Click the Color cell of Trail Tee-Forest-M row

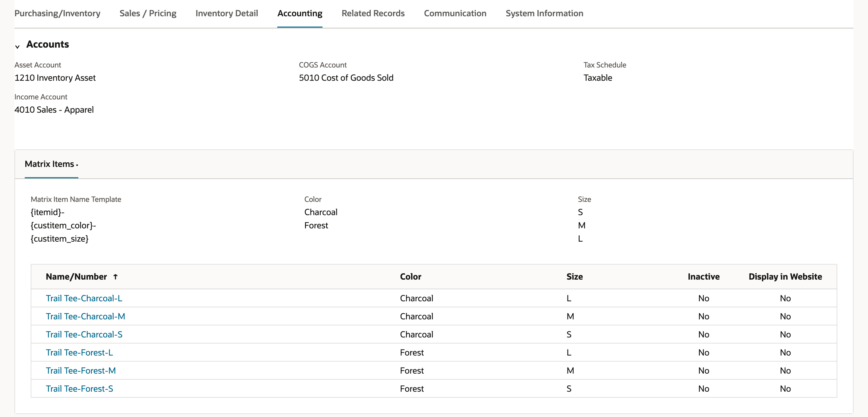tap(412, 371)
